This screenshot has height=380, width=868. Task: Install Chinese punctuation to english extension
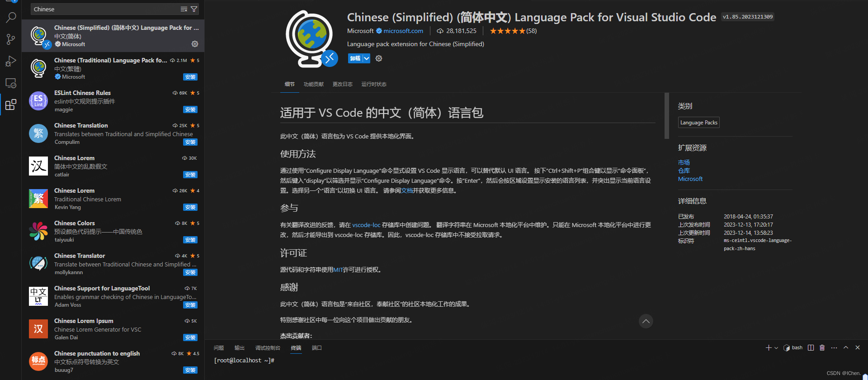point(190,370)
